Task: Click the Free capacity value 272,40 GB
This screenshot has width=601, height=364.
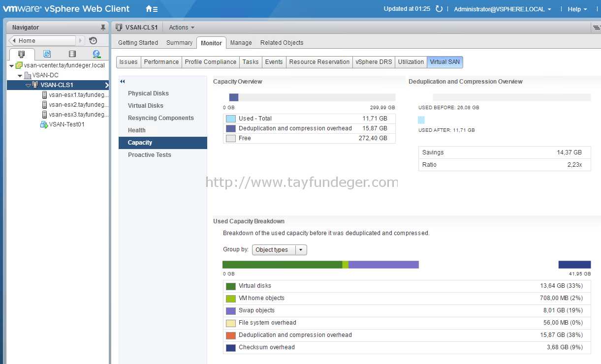Action: coord(373,138)
